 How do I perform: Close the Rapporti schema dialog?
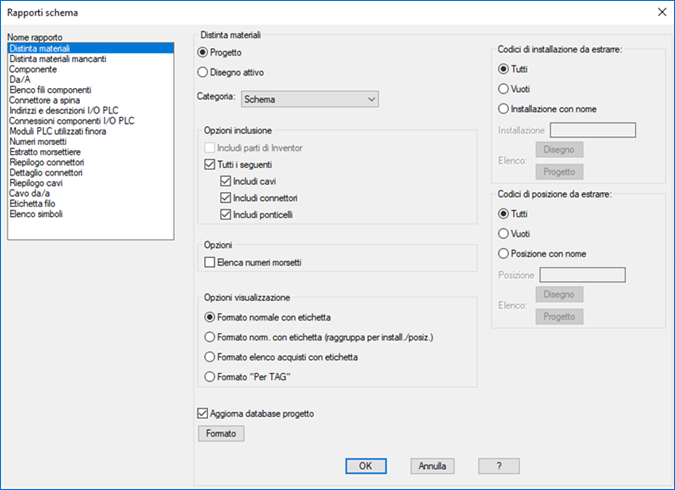(659, 12)
